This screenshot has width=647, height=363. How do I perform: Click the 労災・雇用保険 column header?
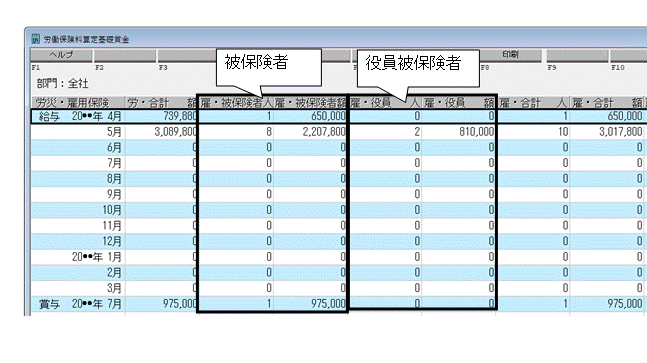(78, 103)
